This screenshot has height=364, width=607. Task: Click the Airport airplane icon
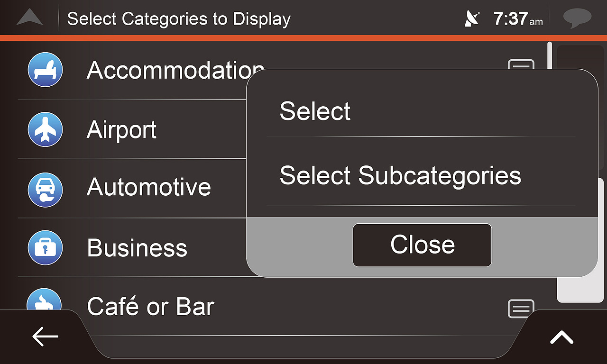(45, 129)
